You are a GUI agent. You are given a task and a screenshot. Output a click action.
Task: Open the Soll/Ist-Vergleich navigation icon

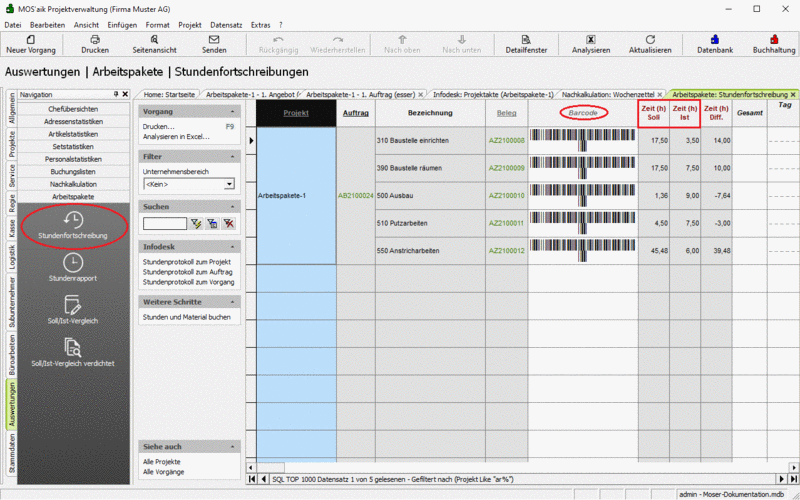pyautogui.click(x=73, y=310)
